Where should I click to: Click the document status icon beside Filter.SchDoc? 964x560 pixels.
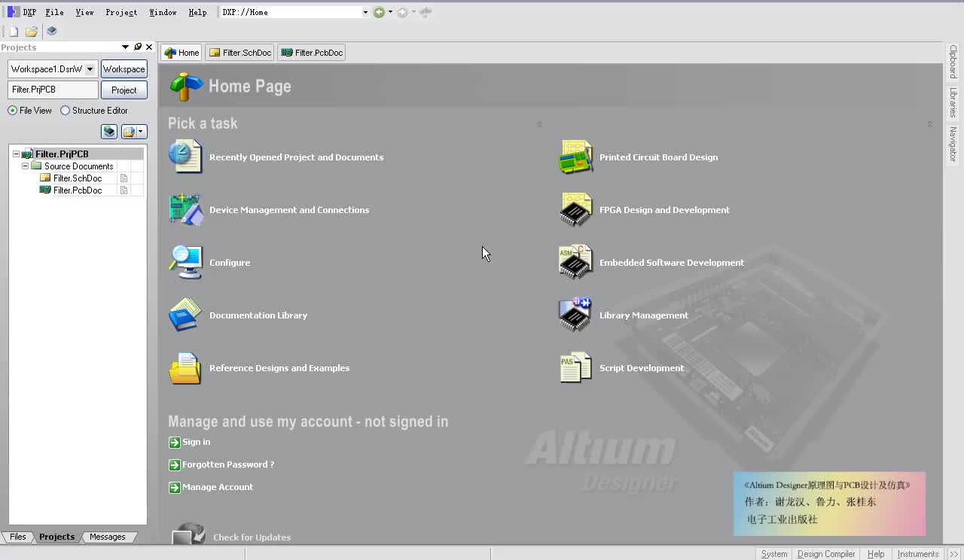pos(124,178)
